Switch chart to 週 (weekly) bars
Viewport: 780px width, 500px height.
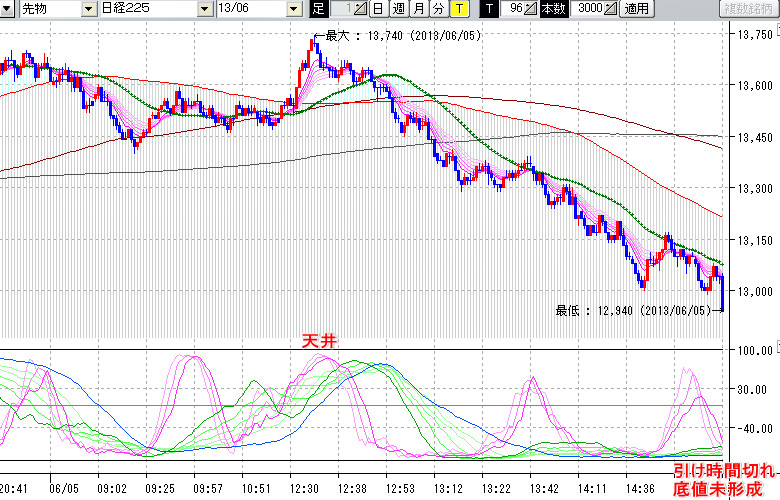click(398, 9)
